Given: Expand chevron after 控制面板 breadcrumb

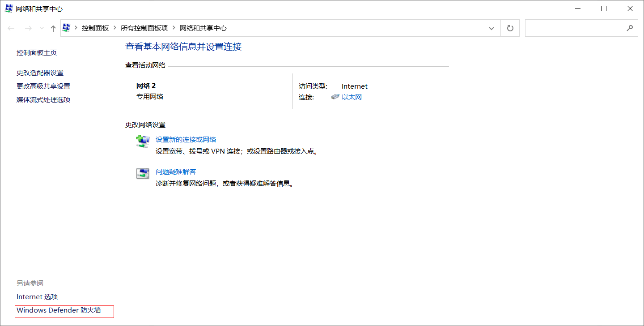Looking at the screenshot, I should pos(115,28).
